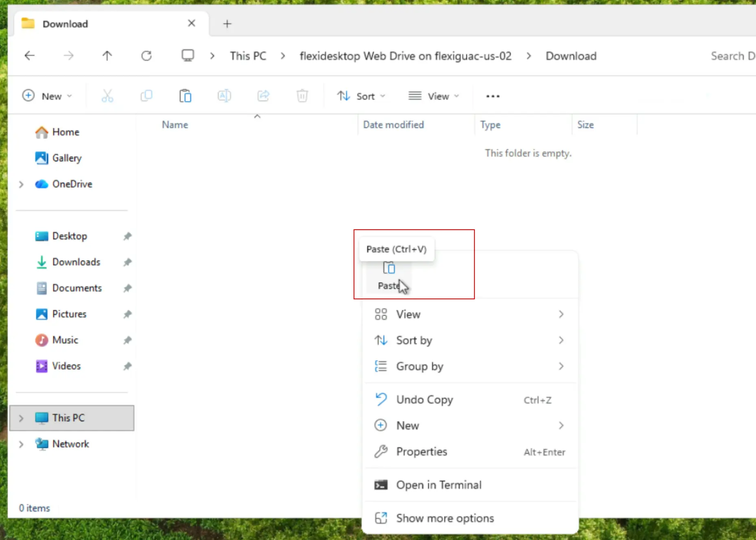Click the Rename icon in toolbar
The image size is (756, 540).
[224, 96]
